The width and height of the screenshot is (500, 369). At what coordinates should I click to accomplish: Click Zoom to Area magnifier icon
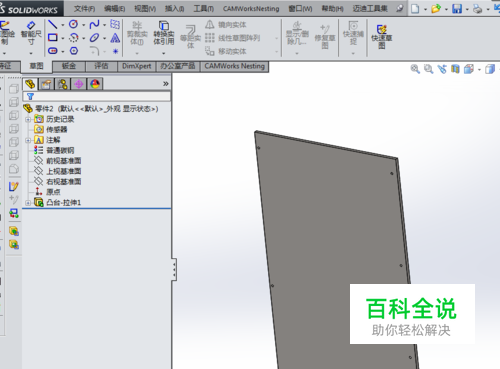(x=429, y=69)
